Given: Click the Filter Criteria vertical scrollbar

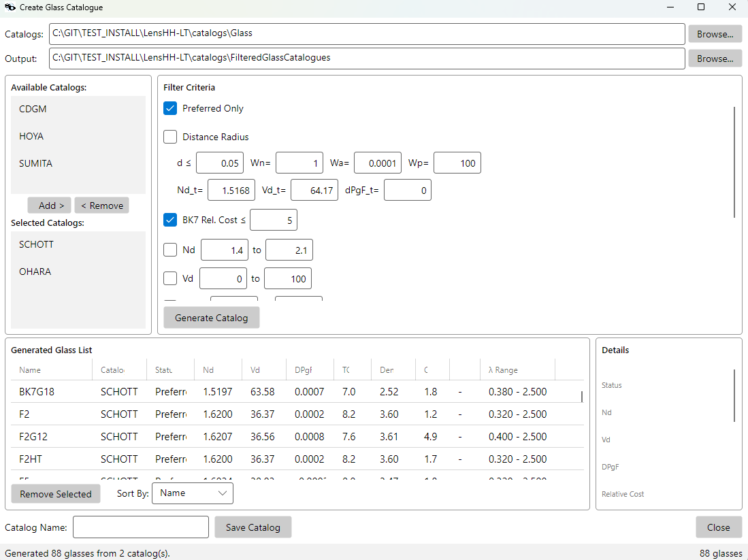Looking at the screenshot, I should coord(734,162).
